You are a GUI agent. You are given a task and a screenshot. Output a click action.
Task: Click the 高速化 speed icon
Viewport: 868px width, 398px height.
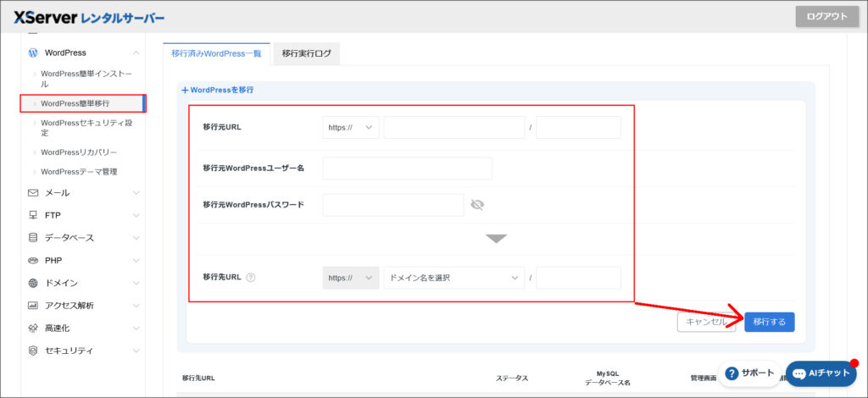pyautogui.click(x=33, y=329)
